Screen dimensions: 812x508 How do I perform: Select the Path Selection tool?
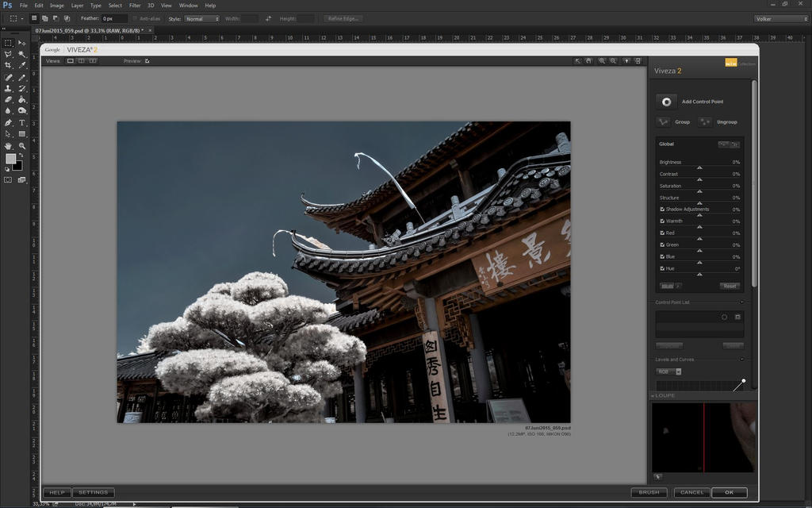point(8,134)
